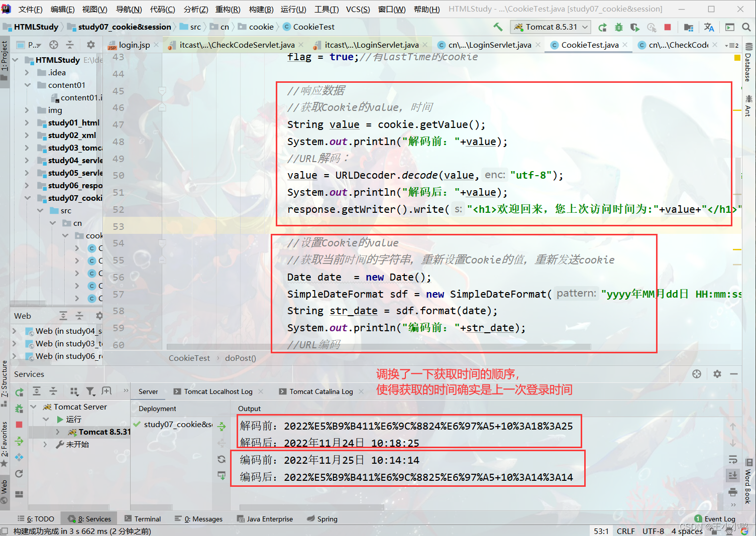Click the Web panel settings gear

pos(99,316)
